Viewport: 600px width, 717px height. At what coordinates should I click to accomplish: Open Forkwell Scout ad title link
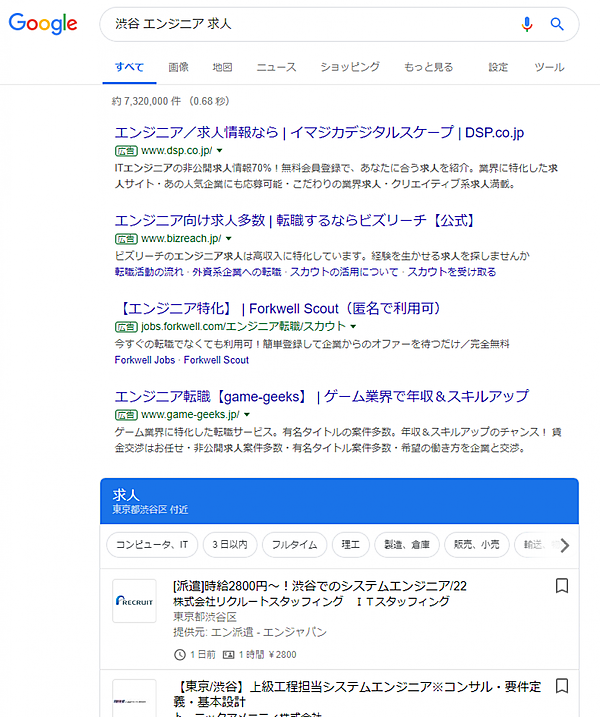[279, 309]
